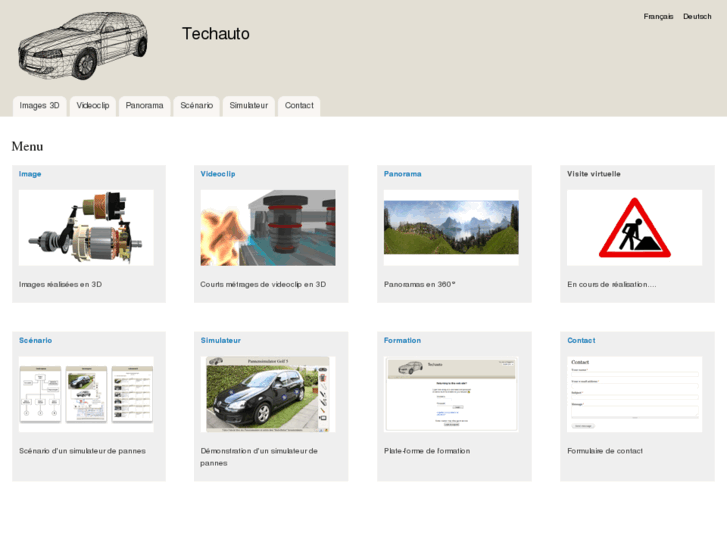Click the Techauto site title
The image size is (727, 545).
pyautogui.click(x=216, y=33)
